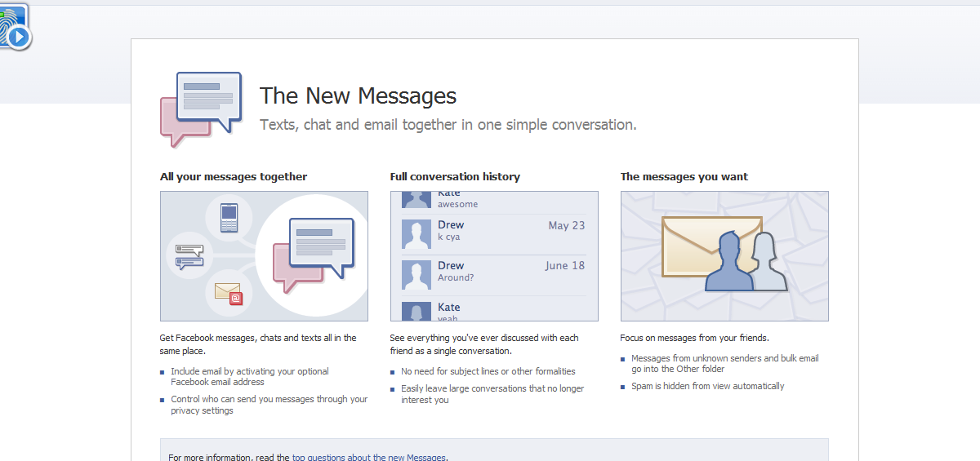Click the 'k cya' message preview

click(448, 237)
